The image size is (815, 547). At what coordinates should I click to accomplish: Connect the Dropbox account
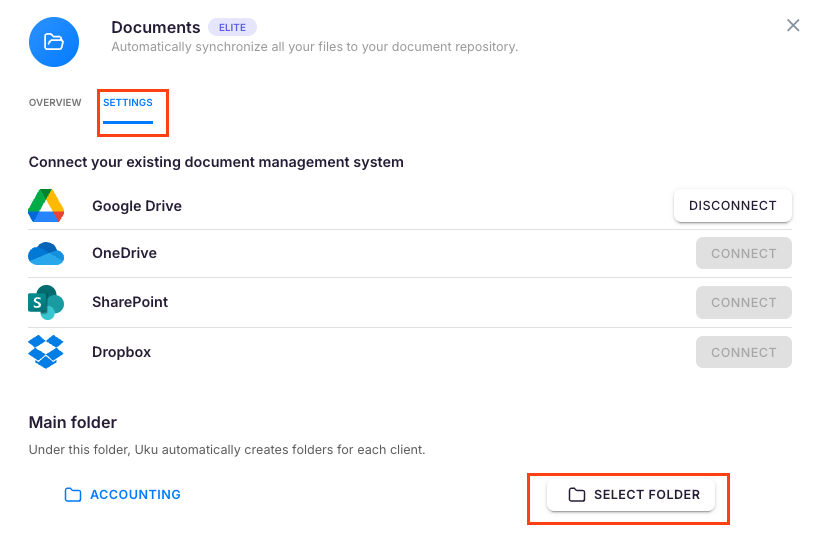tap(743, 352)
